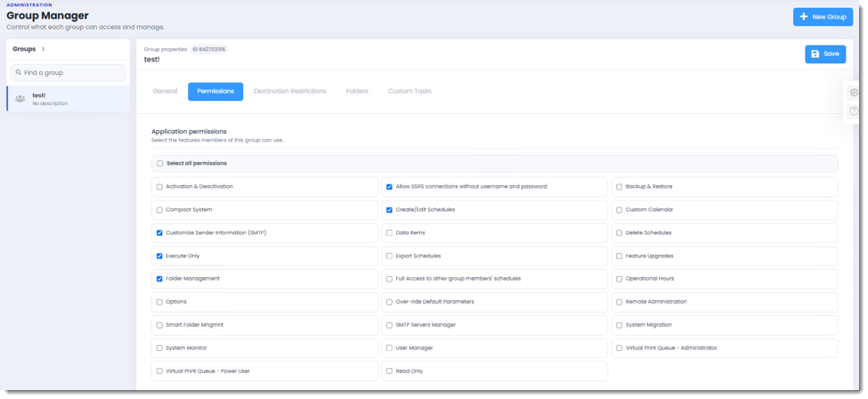Screen dimensions: 868x399
Task: Click the plus icon on New Group
Action: [x=804, y=17]
